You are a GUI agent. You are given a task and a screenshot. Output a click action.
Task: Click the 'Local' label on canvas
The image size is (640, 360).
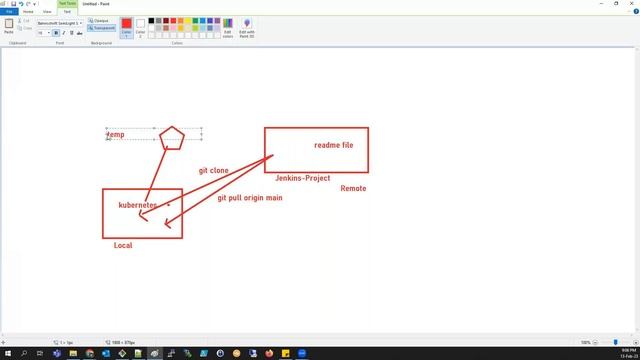click(x=123, y=245)
